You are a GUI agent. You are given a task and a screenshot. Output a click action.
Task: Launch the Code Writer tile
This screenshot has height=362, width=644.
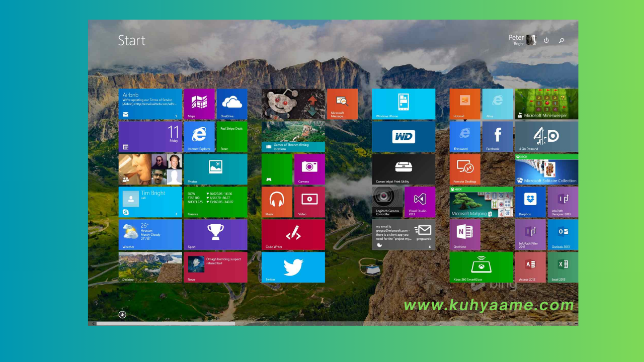point(293,235)
